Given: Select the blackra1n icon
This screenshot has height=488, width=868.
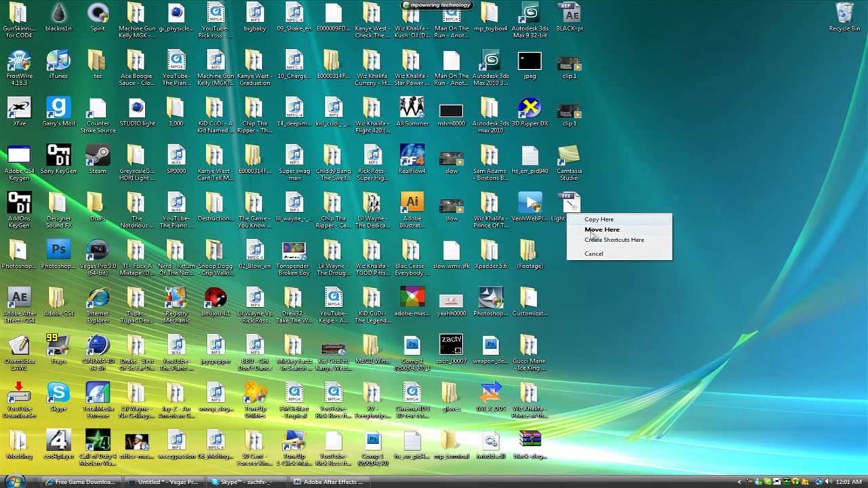Looking at the screenshot, I should point(58,18).
